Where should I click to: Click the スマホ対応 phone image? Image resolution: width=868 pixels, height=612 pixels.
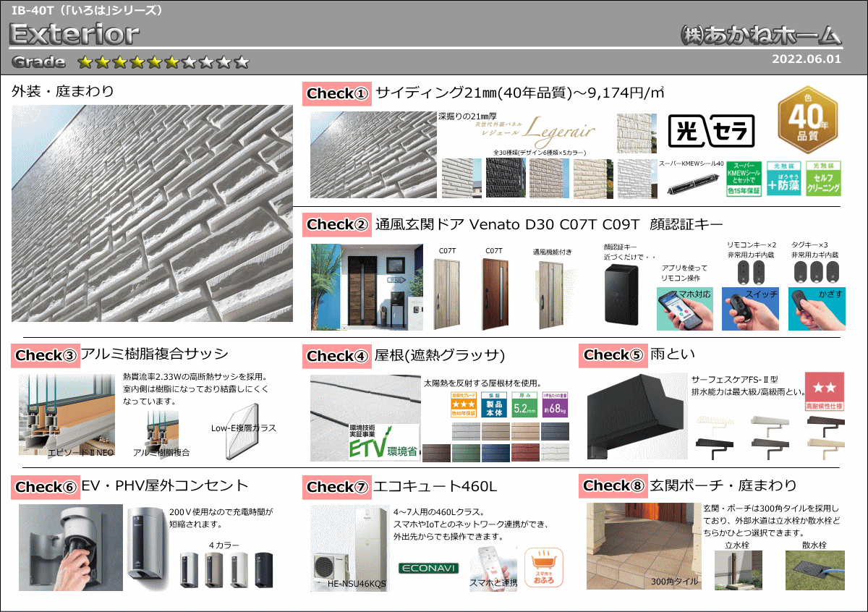coord(685,309)
